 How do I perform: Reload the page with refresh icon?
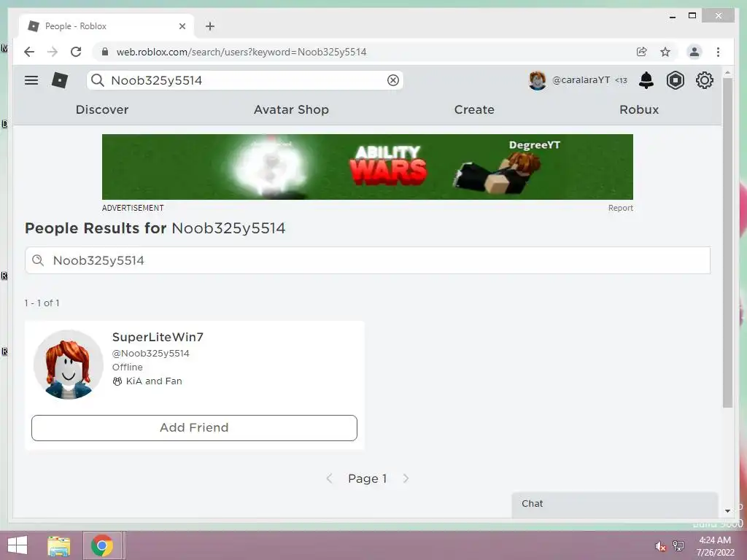point(76,52)
